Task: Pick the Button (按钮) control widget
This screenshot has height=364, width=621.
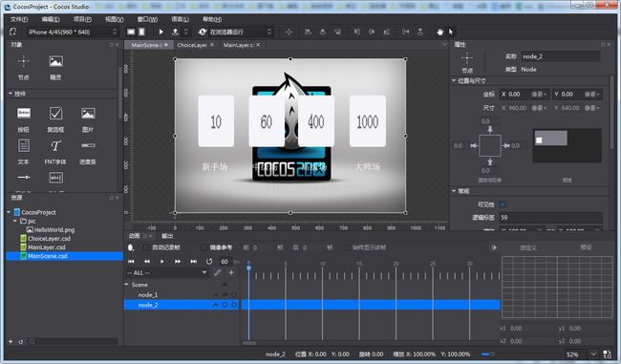Action: [24, 114]
